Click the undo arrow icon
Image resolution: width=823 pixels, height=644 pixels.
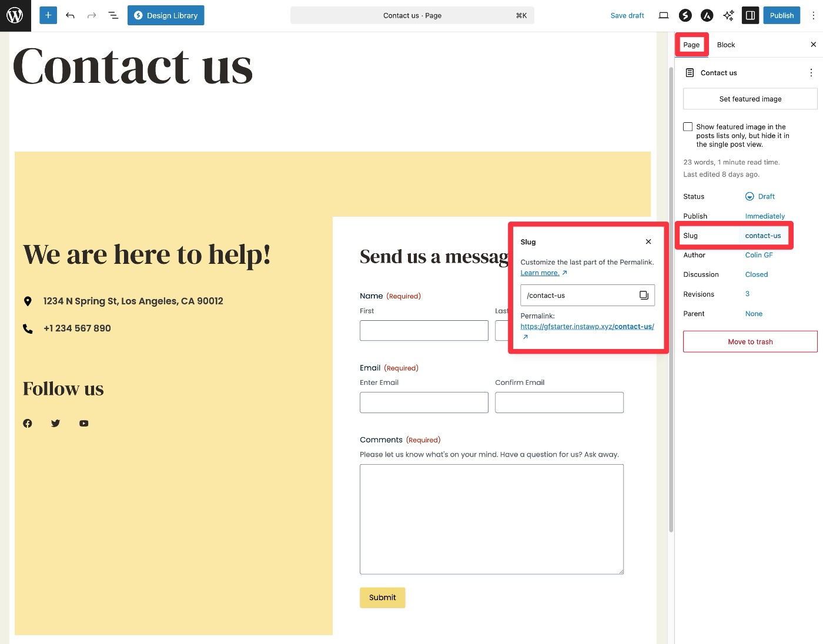click(70, 15)
